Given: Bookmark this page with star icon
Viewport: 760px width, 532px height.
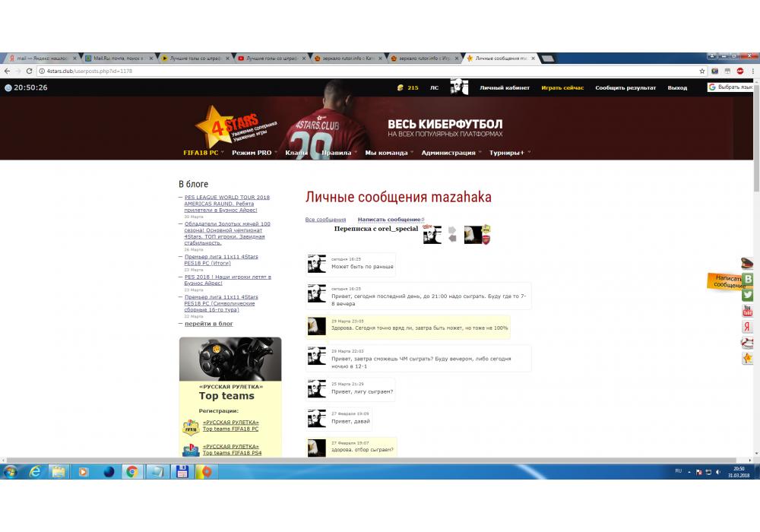Looking at the screenshot, I should [x=702, y=71].
